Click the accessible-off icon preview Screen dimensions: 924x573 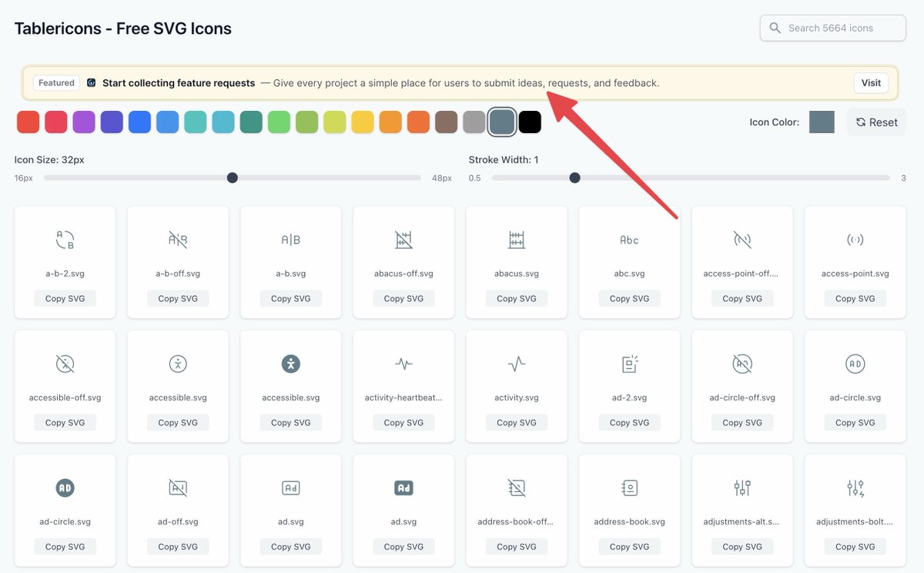coord(65,364)
